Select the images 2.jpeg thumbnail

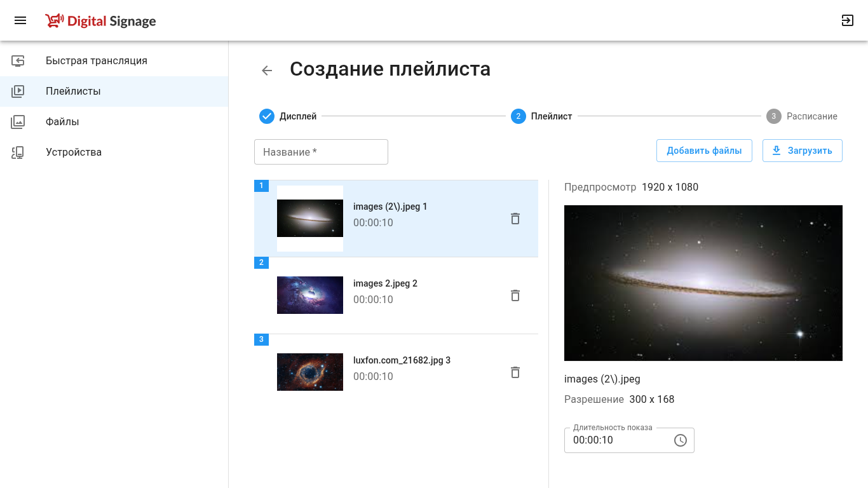(310, 295)
